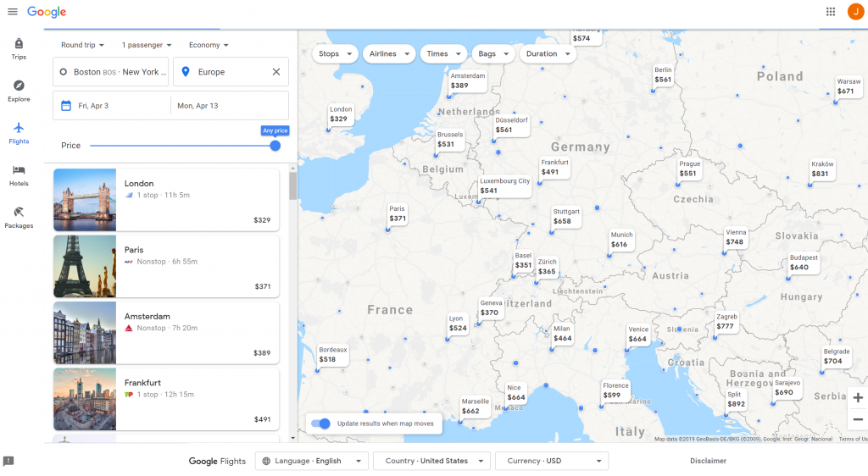Click the Nice $664 map label

[x=515, y=392]
